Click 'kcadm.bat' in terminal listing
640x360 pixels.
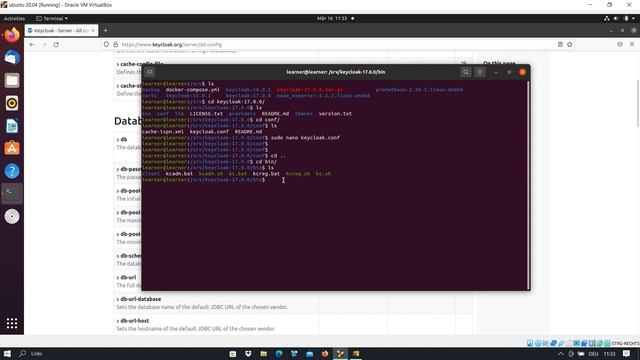(179, 174)
